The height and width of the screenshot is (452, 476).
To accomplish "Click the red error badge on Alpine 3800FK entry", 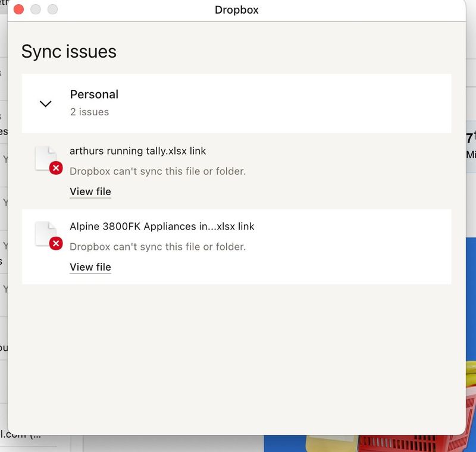I will (56, 244).
